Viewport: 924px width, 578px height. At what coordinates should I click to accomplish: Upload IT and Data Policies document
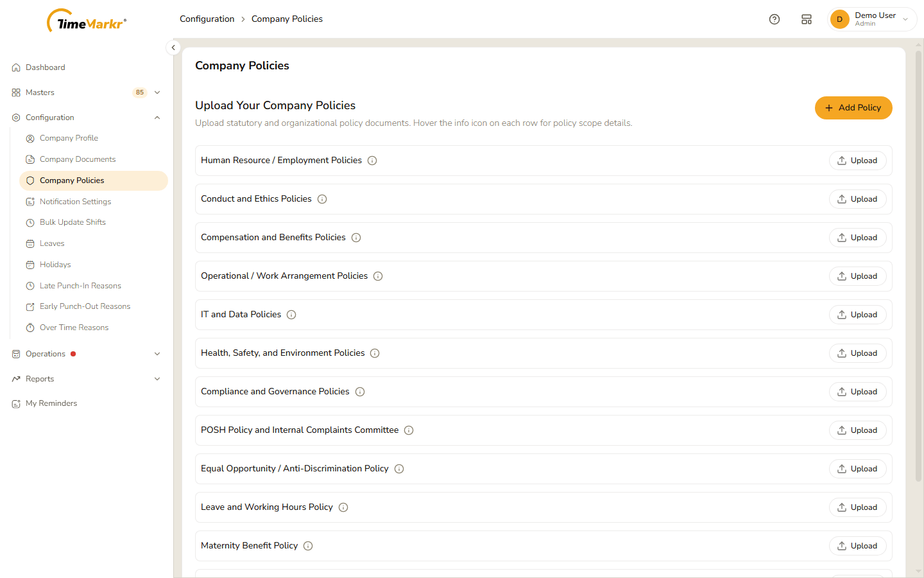(857, 315)
